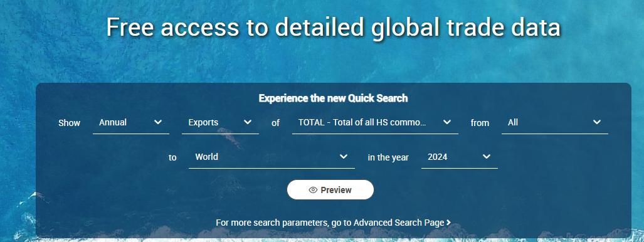The height and width of the screenshot is (242, 644).
Task: Open the 2024 year dropdown
Action: click(x=460, y=157)
